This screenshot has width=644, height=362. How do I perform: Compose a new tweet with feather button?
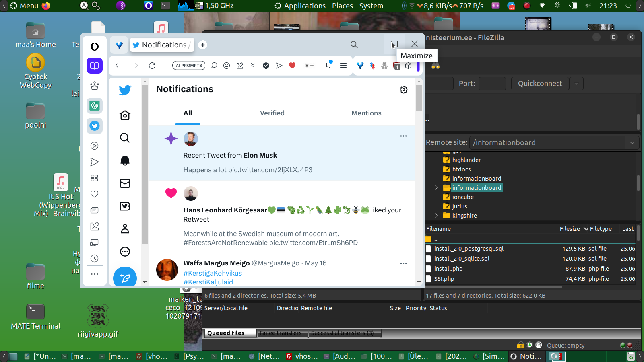(x=125, y=278)
